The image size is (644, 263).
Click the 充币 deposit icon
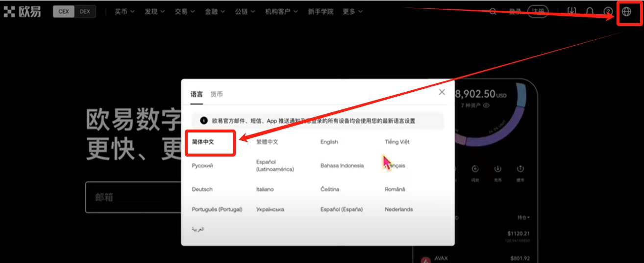coord(498,169)
